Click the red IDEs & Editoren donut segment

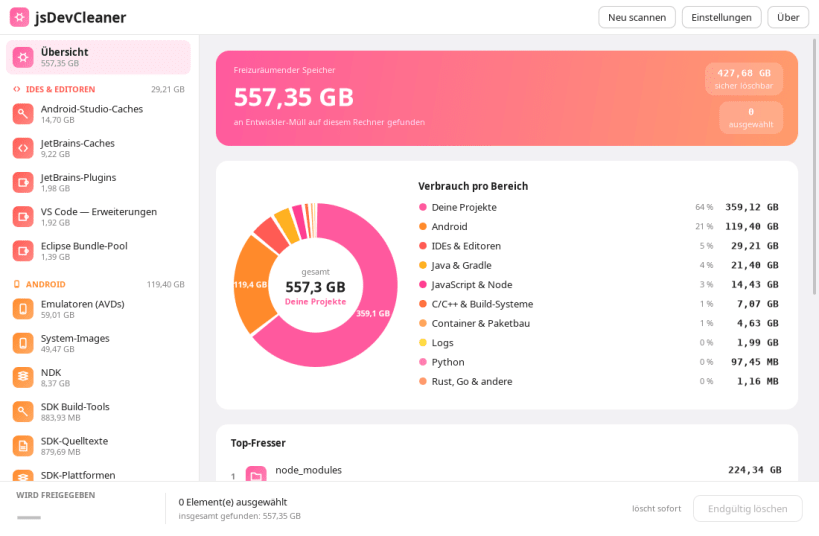tap(273, 234)
